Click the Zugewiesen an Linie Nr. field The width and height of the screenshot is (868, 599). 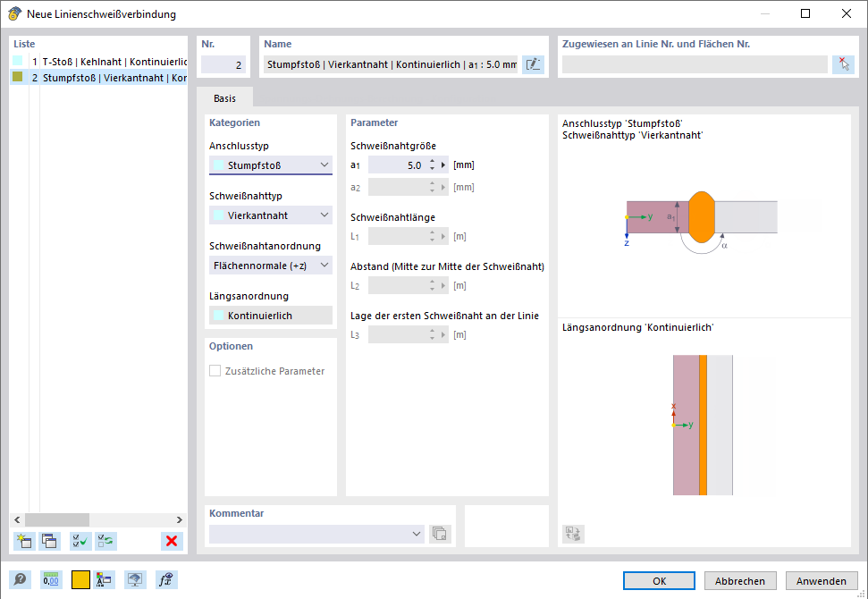pos(695,64)
